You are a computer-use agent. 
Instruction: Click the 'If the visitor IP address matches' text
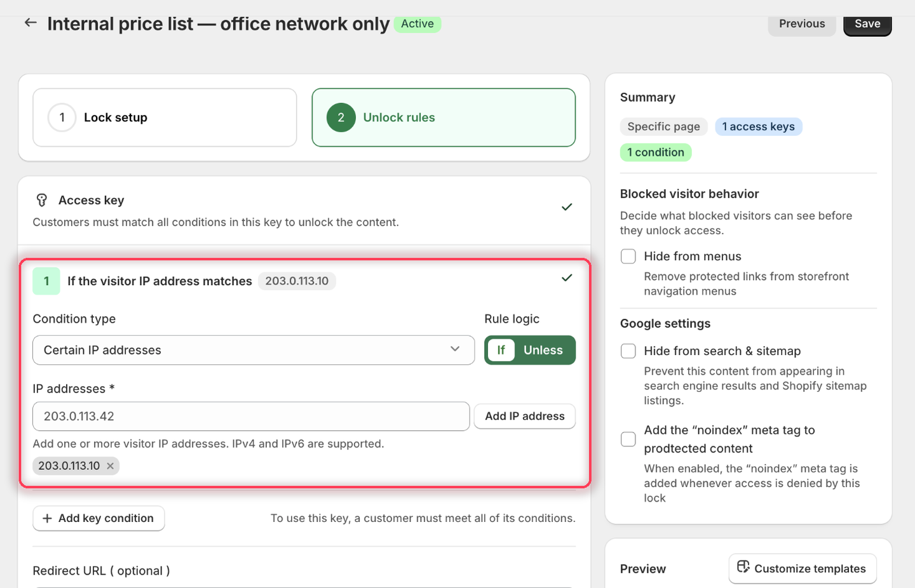click(x=159, y=281)
